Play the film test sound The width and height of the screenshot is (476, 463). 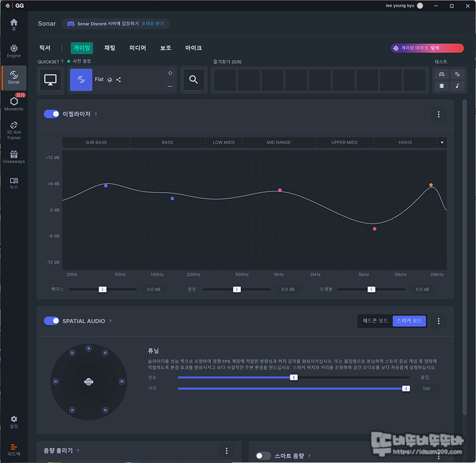point(442,86)
